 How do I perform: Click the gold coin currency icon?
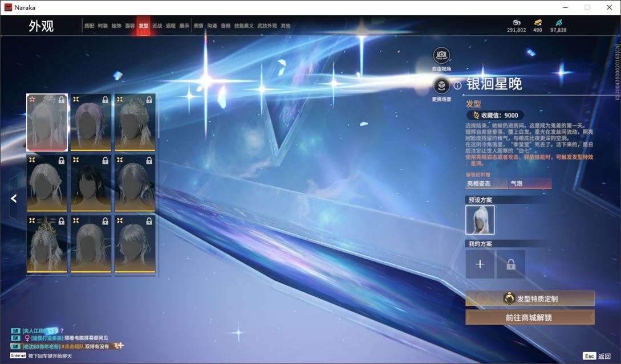(517, 23)
